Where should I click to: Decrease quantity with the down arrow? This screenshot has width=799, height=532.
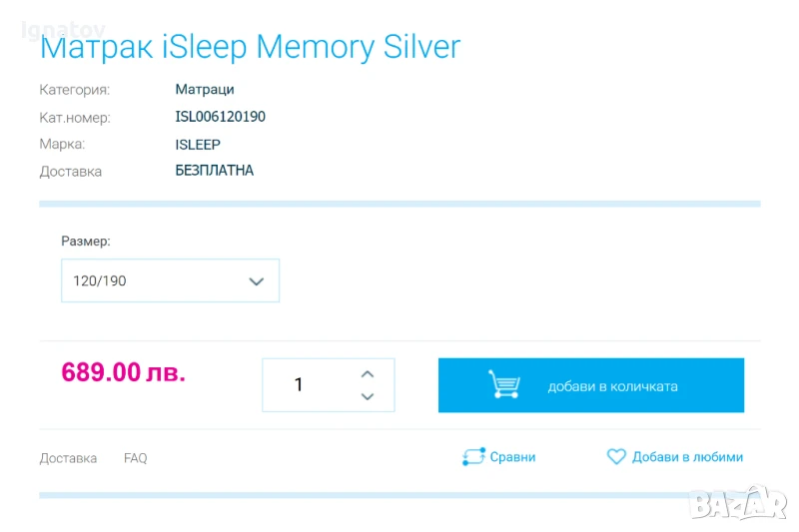tap(367, 396)
